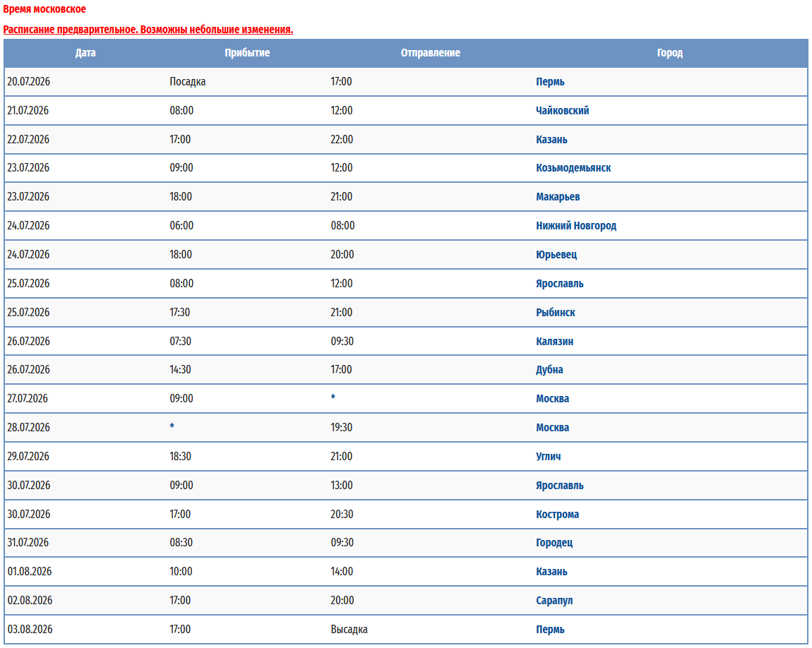Open the Калязин city link
Image resolution: width=812 pixels, height=648 pixels.
[x=554, y=342]
